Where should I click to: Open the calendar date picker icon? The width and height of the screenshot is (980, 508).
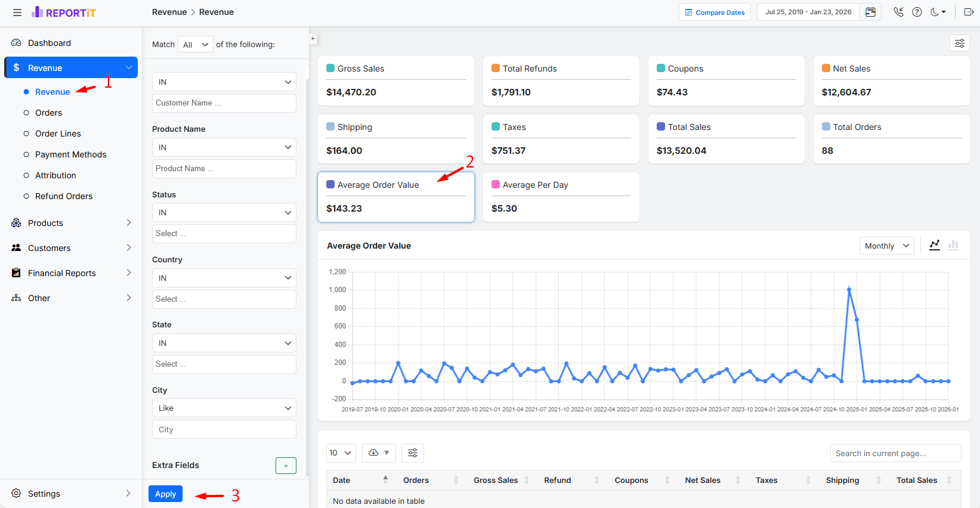pyautogui.click(x=870, y=13)
